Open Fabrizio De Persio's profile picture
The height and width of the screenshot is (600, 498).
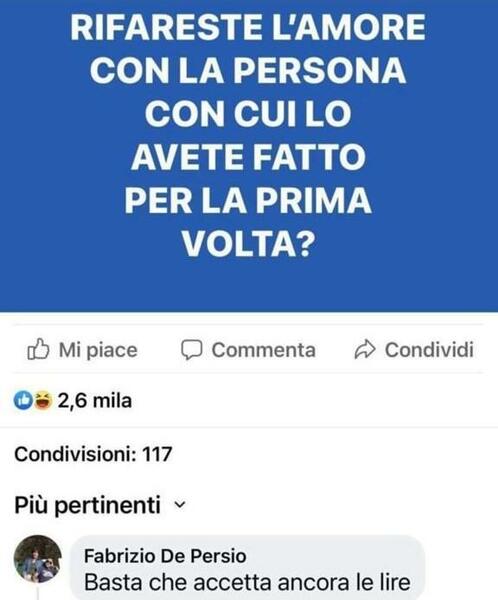click(x=38, y=559)
